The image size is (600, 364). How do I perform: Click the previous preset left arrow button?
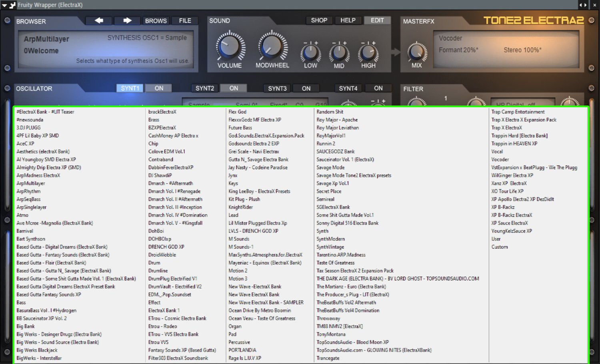pyautogui.click(x=99, y=20)
